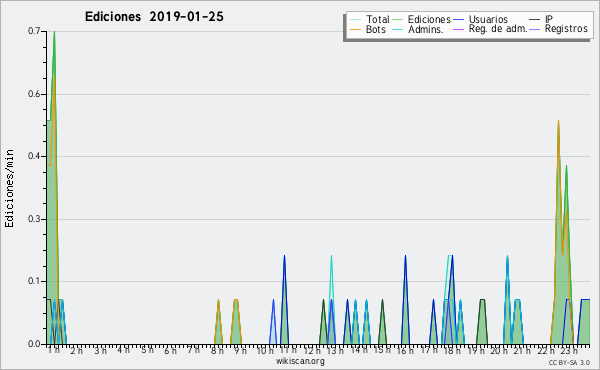Click the 'CC BY-SA 3.0' license text
This screenshot has width=600, height=370.
569,362
